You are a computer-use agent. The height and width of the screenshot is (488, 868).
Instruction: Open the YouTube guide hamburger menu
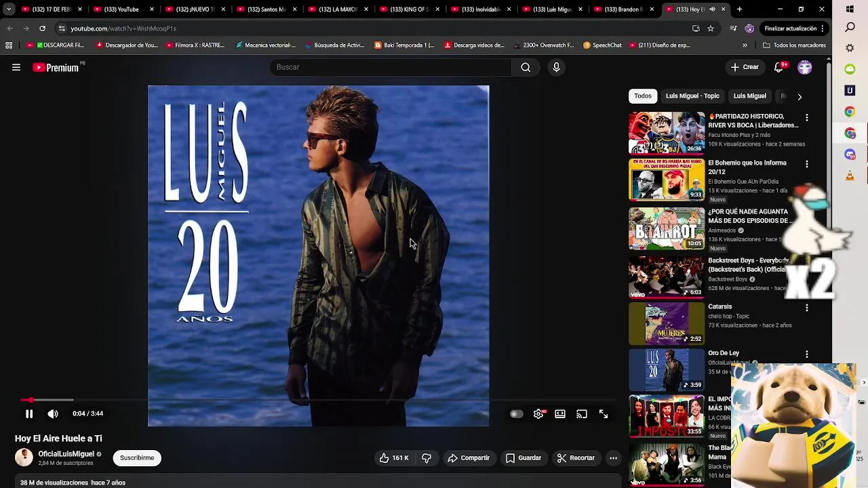click(x=16, y=67)
